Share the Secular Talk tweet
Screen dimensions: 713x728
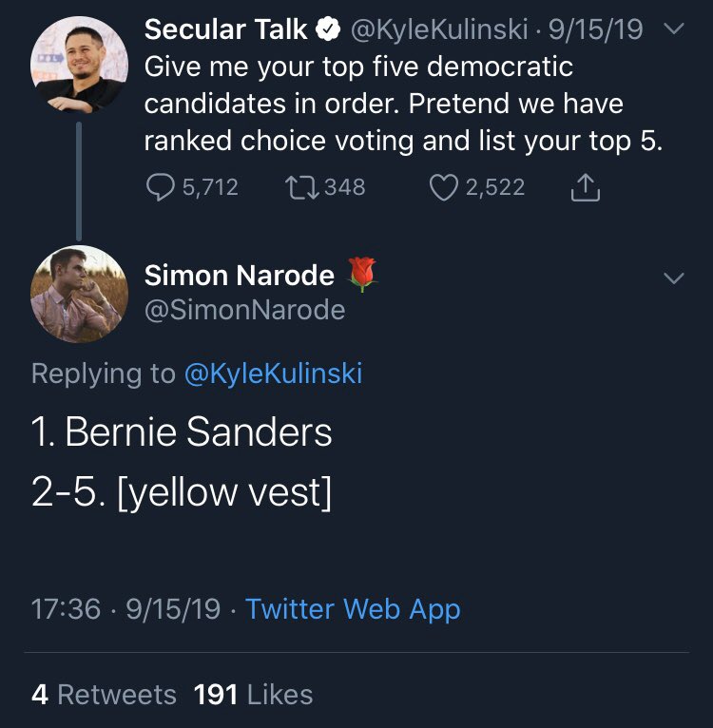tap(585, 188)
